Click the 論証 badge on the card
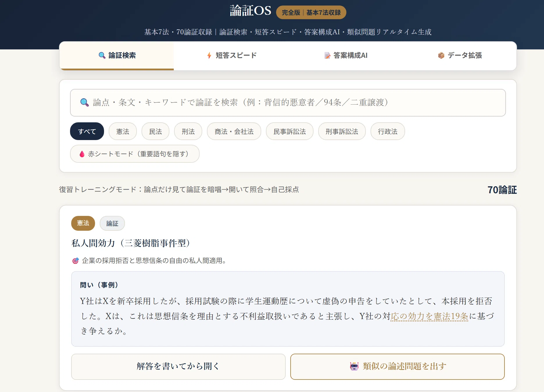Viewport: 544px width, 392px height. 112,223
